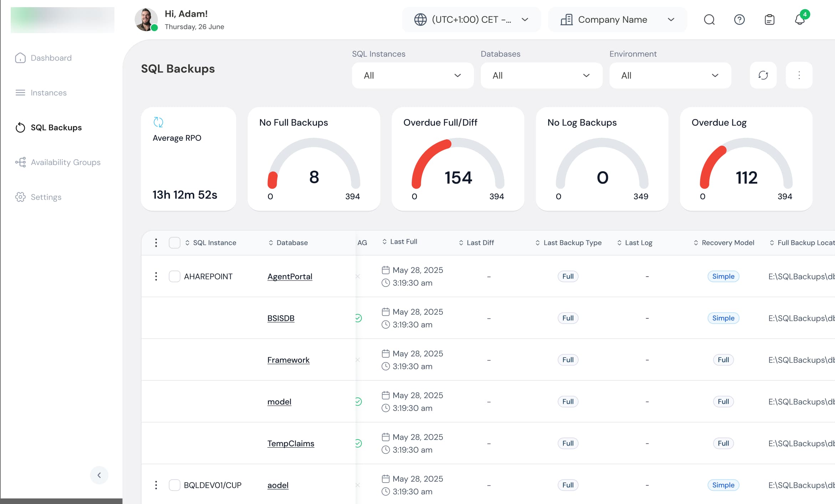Open the notifications bell
The width and height of the screenshot is (835, 504).
[x=800, y=20]
